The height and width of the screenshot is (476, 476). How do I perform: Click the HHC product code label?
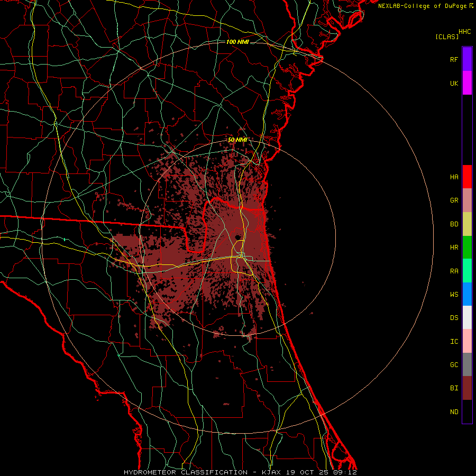point(465,32)
